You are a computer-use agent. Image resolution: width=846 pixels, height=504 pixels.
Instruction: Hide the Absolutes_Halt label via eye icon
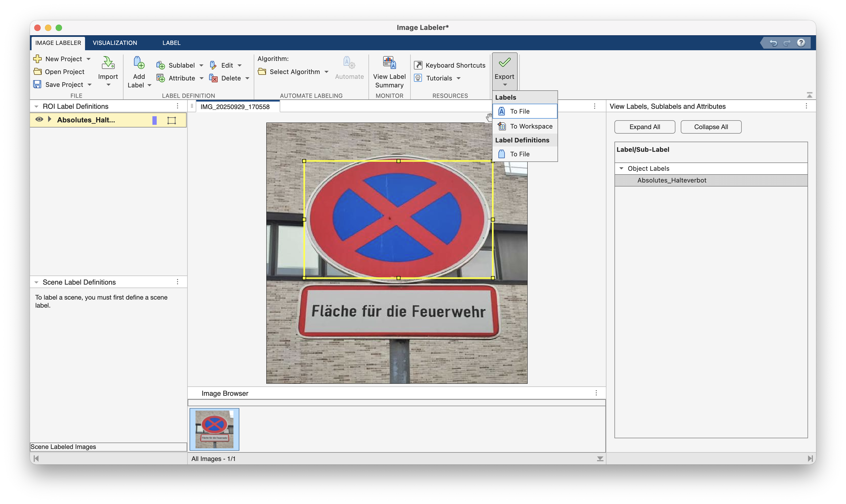pos(39,119)
